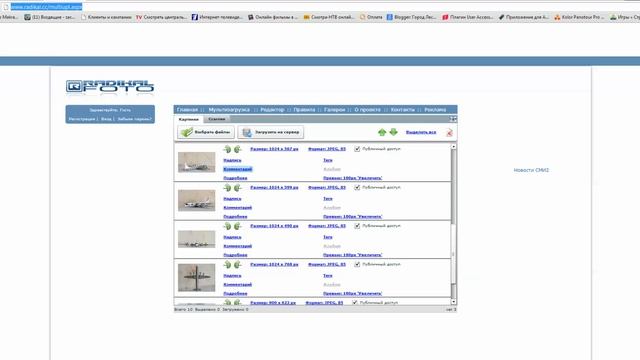640x360 pixels.
Task: Open the О проекте menu item
Action: click(367, 110)
